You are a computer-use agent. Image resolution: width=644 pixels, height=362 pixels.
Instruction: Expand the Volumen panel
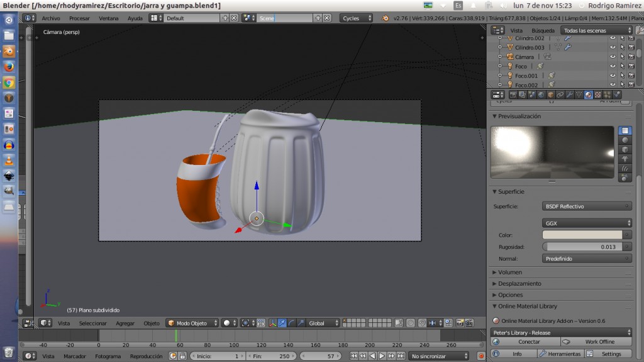pos(510,273)
